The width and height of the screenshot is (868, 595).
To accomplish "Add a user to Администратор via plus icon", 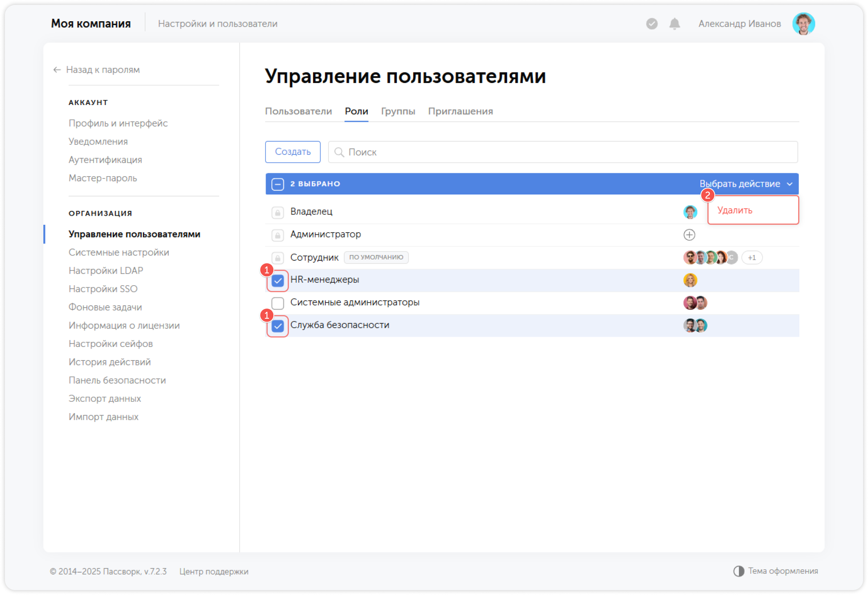I will click(690, 235).
